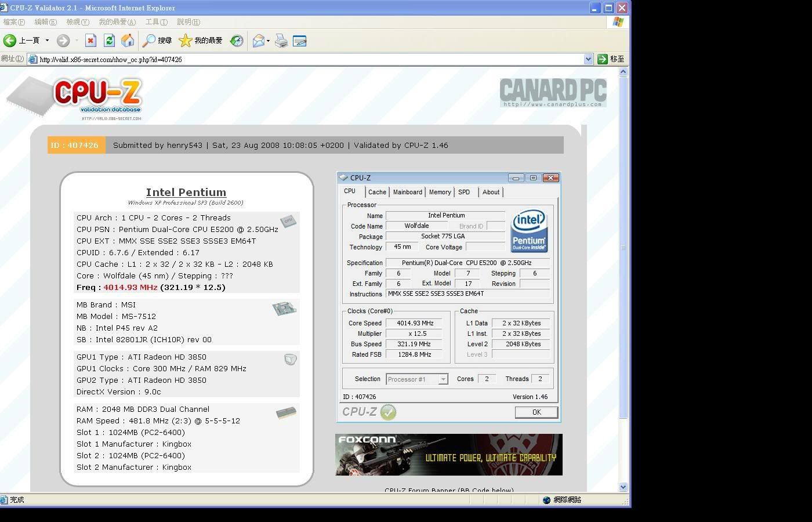812x522 pixels.
Task: Click the Multiplier x 12.5 field
Action: [415, 333]
